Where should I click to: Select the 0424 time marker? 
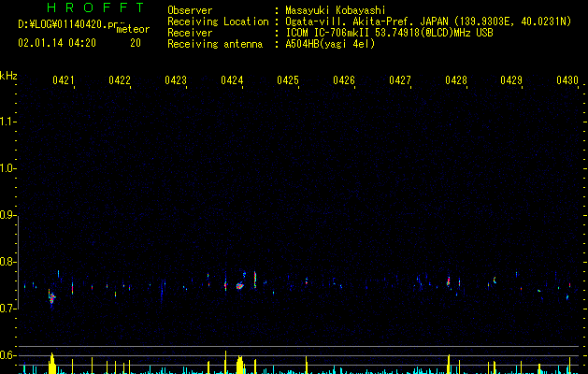point(232,80)
